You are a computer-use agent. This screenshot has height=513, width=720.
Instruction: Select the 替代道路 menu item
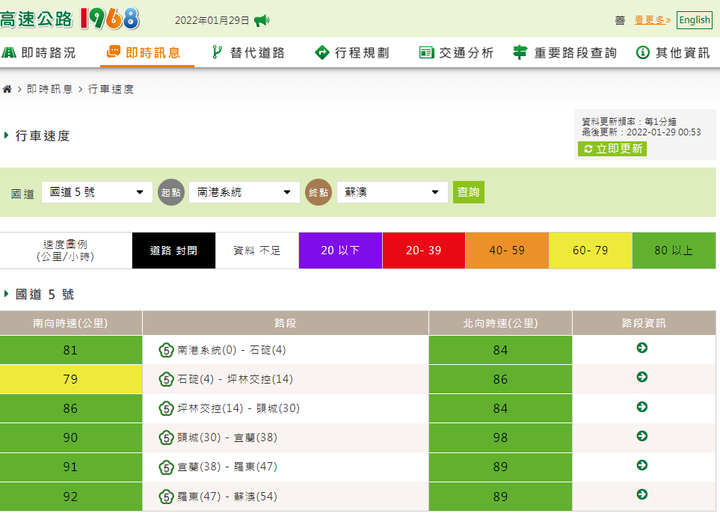pyautogui.click(x=247, y=53)
